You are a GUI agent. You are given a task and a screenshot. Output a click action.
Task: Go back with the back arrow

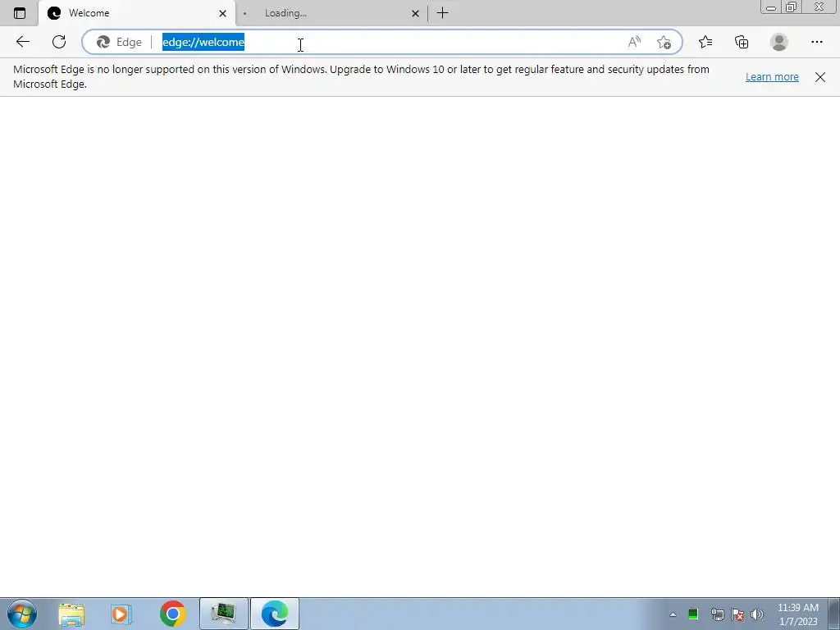click(22, 42)
